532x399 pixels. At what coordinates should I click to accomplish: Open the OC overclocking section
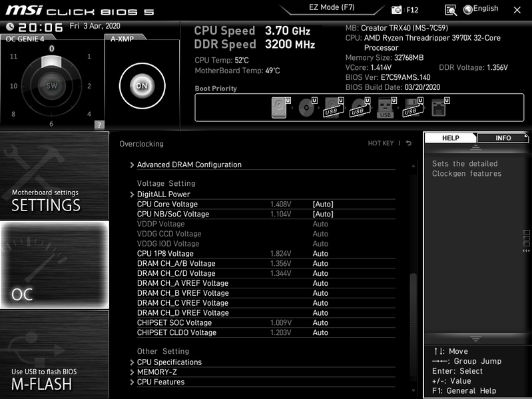point(55,264)
